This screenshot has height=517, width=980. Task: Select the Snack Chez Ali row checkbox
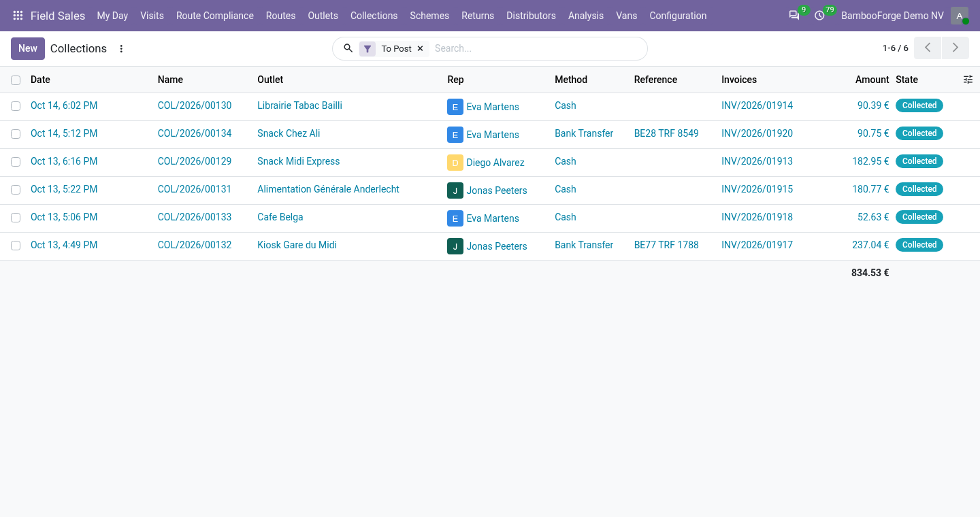(16, 134)
